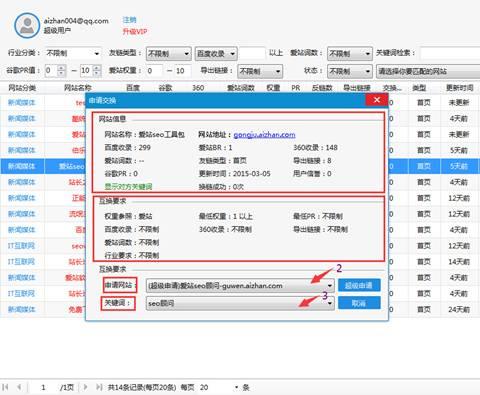The height and width of the screenshot is (395, 480).
Task: Open the 百度收录 dropdown
Action: [216, 53]
